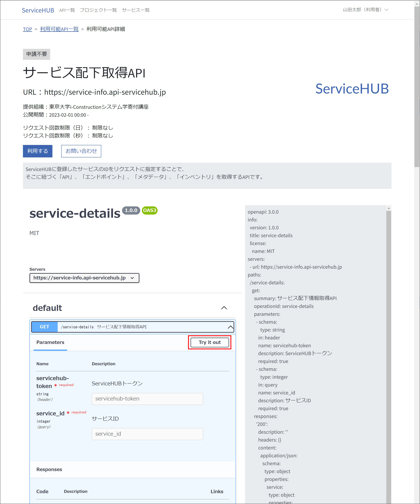Open 利用可能API一覧 breadcrumb link

(x=59, y=29)
